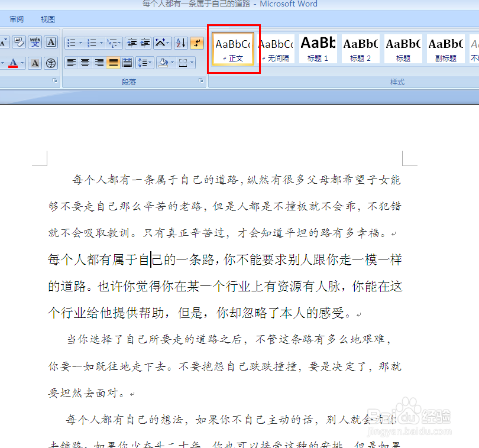This screenshot has height=448, width=479.
Task: Apply the 标题 1 style
Action: (318, 48)
